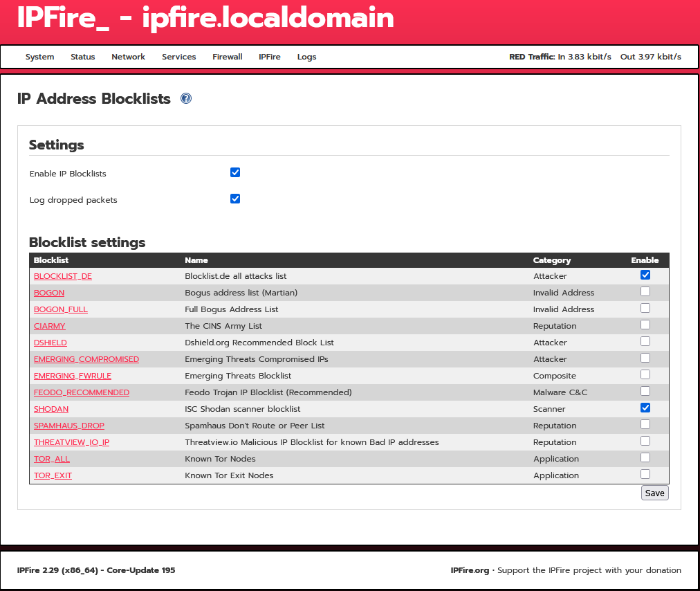The image size is (700, 591).
Task: Open the System menu
Action: [39, 57]
